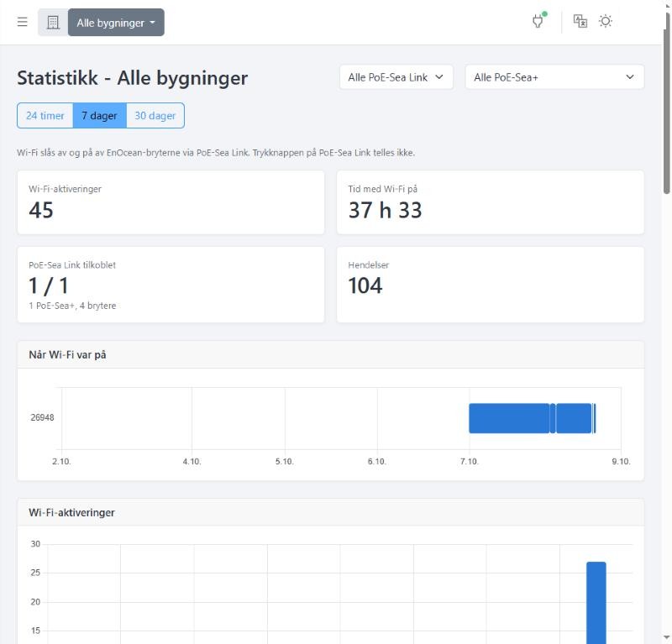Click the widest blue Wi-Fi-on timeline bar
Image resolution: width=672 pixels, height=644 pixels.
pyautogui.click(x=509, y=418)
